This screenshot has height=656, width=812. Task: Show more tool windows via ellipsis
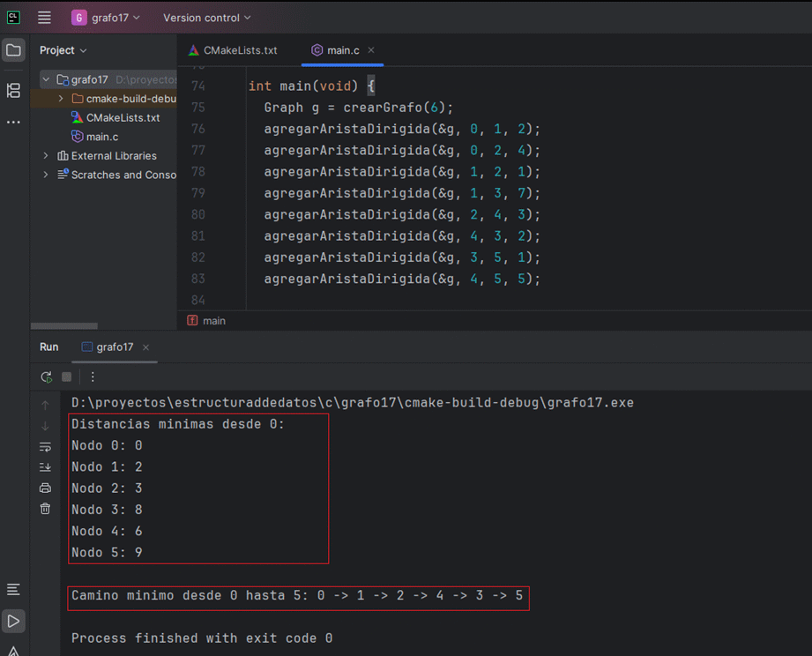(13, 122)
